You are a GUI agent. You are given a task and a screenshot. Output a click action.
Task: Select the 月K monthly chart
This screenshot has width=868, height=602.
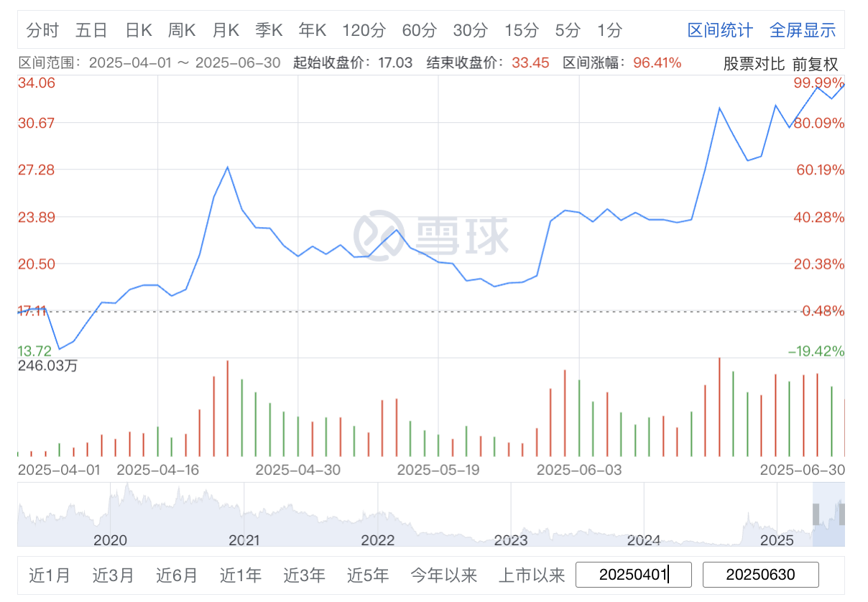[226, 30]
